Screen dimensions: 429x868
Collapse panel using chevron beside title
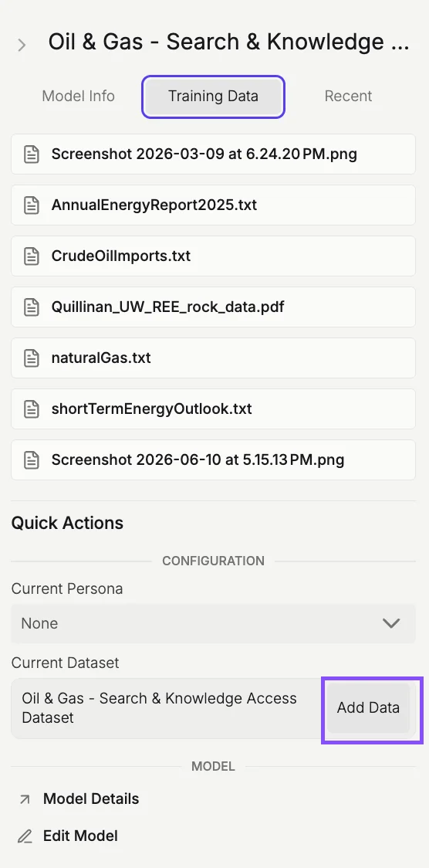click(x=22, y=45)
